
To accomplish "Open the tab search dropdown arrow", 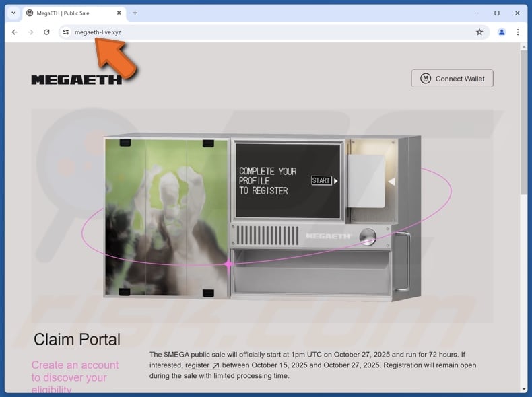I will pos(13,13).
